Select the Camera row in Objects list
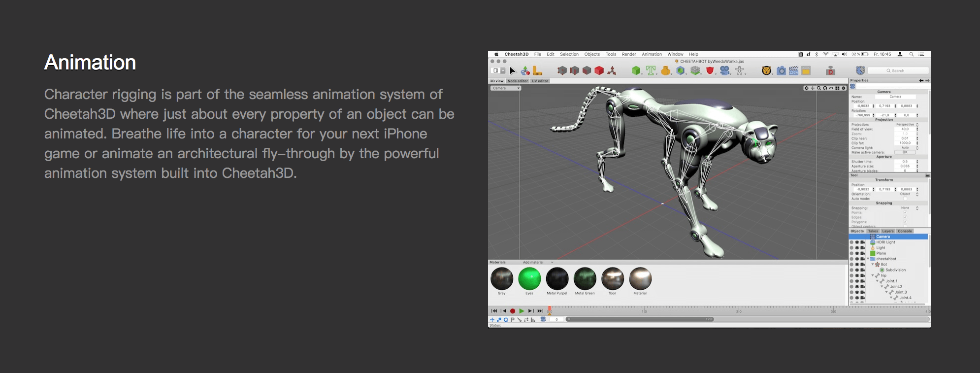Screen dimensions: 980x373 coord(889,237)
